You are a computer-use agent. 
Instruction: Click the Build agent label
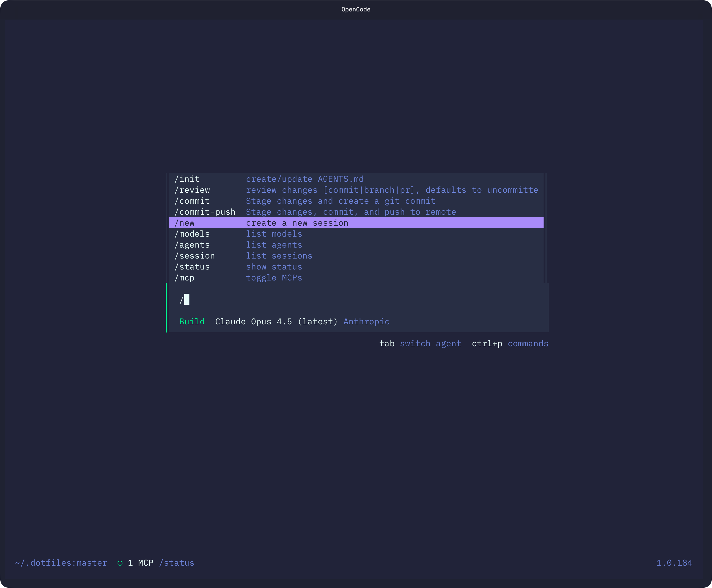click(x=192, y=322)
